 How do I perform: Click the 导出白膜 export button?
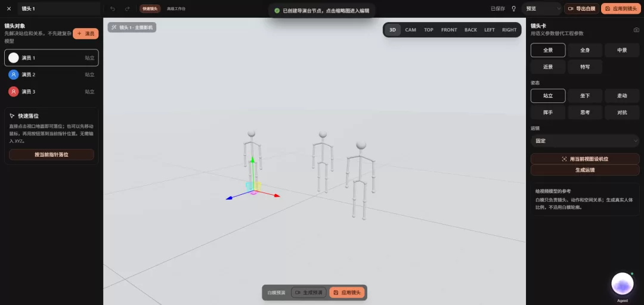(581, 8)
